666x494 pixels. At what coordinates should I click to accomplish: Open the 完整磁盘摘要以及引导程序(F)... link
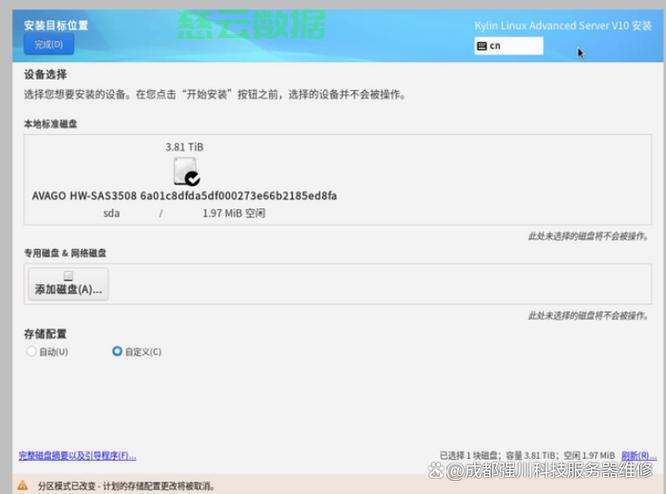click(77, 456)
